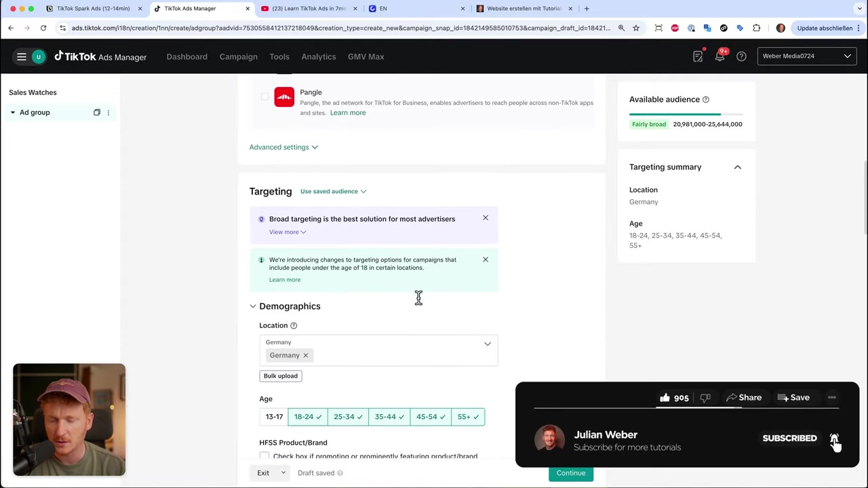Image resolution: width=868 pixels, height=488 pixels.
Task: Toggle the 13-17 age group
Action: pos(274,417)
